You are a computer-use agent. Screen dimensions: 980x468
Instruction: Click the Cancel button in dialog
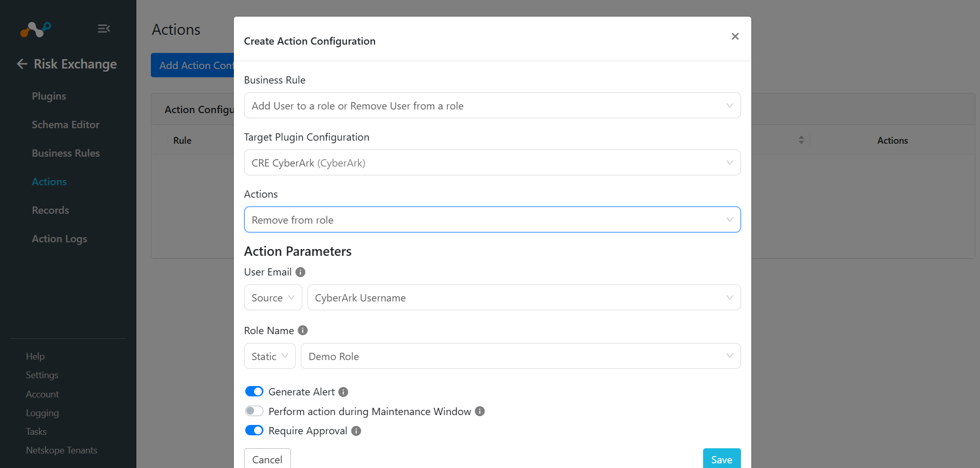[268, 459]
